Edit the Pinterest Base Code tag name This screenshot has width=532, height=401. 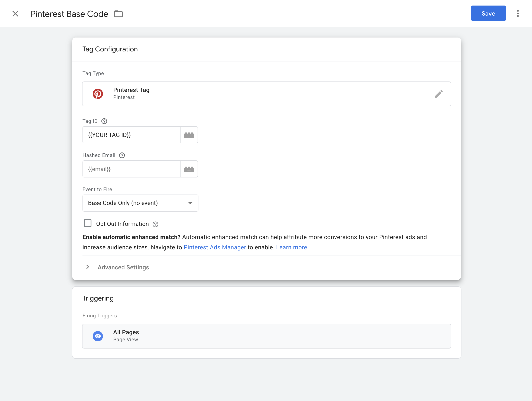point(69,14)
